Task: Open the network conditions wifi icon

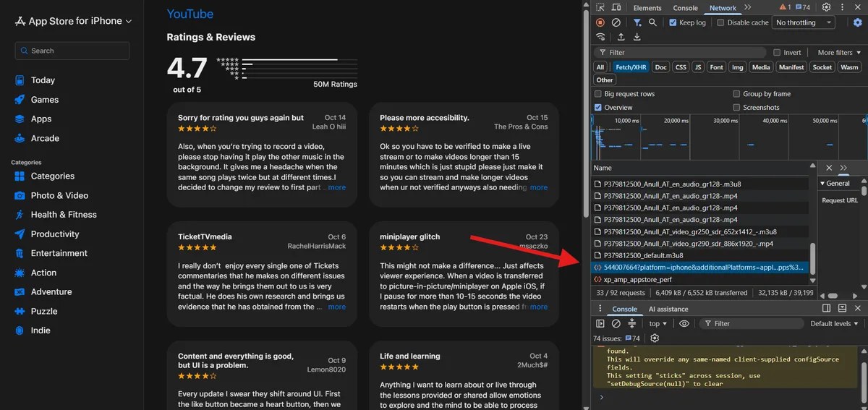Action: click(x=600, y=37)
